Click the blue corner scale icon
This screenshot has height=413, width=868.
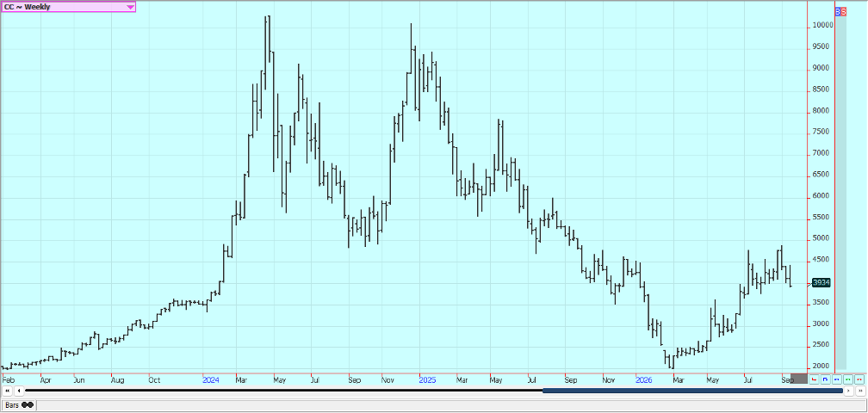[x=825, y=379]
